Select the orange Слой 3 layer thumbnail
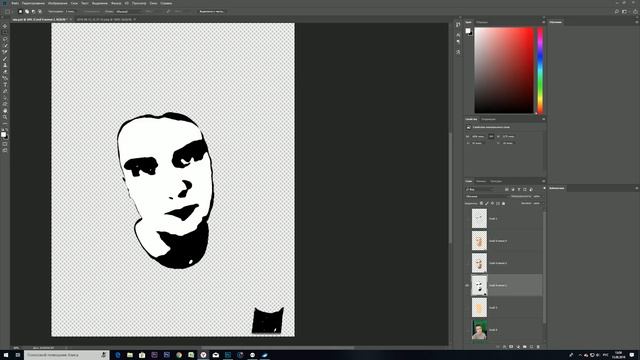Image resolution: width=640 pixels, height=360 pixels. point(480,307)
